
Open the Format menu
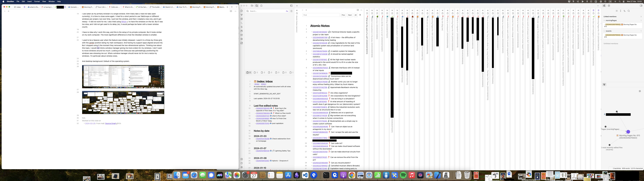tap(37, 2)
